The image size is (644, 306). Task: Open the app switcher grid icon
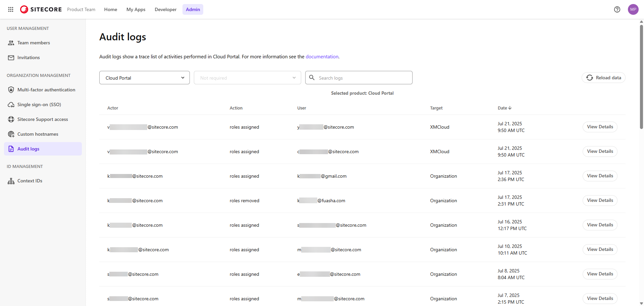pyautogui.click(x=11, y=9)
